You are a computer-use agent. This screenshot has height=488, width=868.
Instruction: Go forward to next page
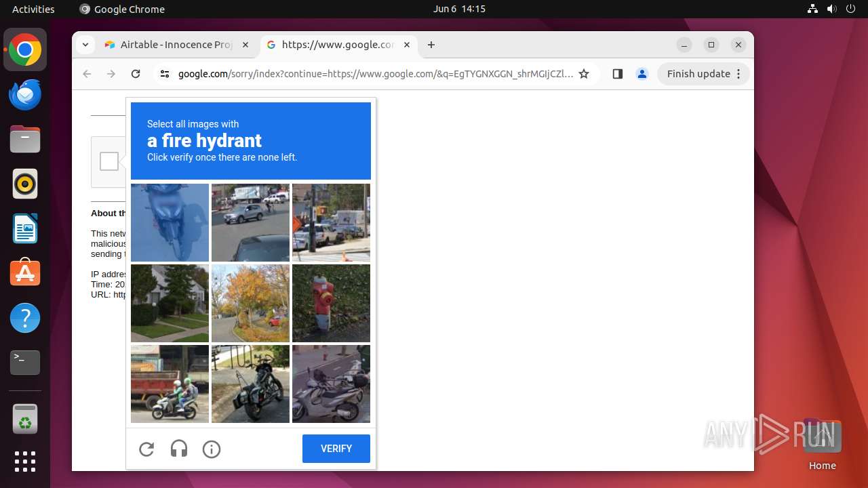pos(111,74)
